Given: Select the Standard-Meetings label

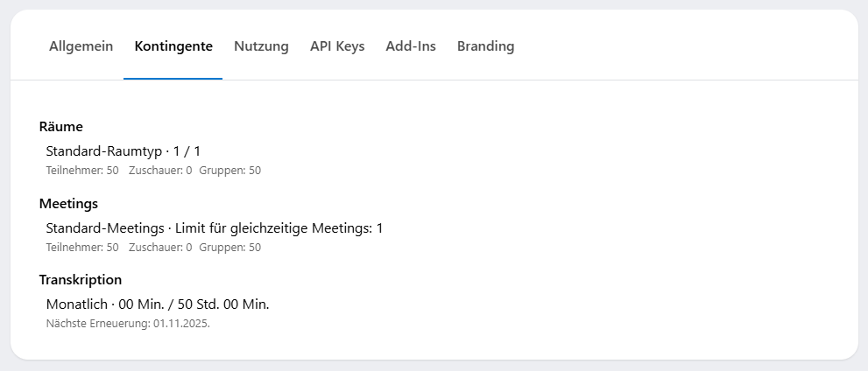Looking at the screenshot, I should (x=105, y=228).
